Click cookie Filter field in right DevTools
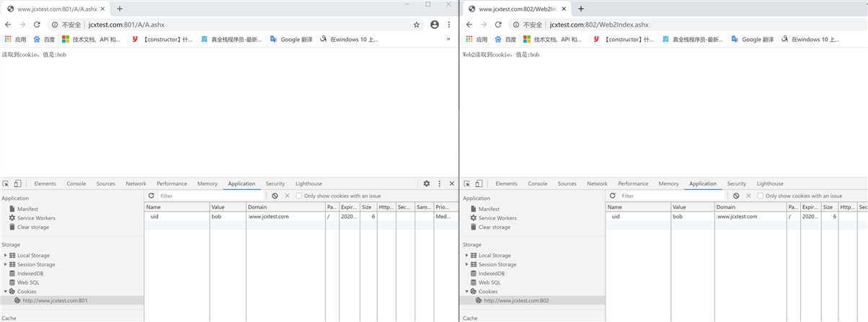 click(673, 196)
